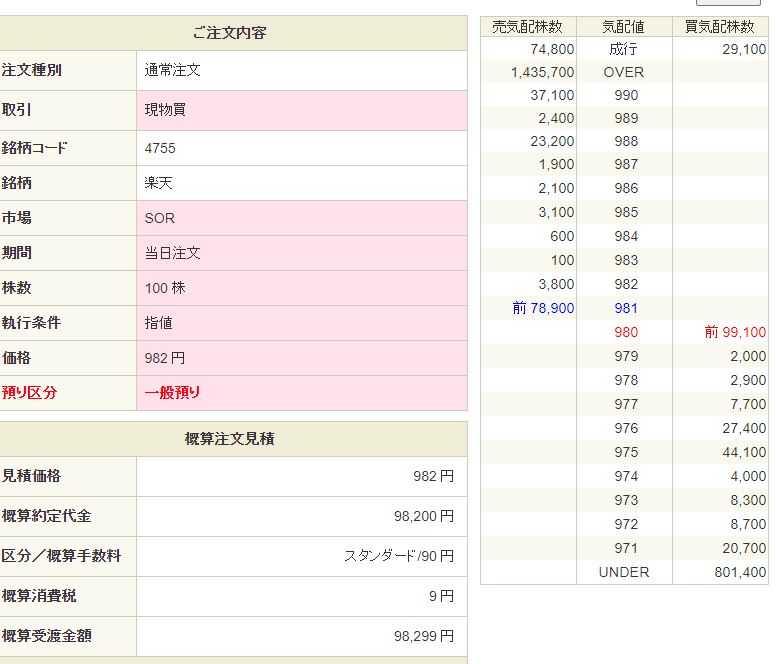Click the 27,400 buy quantity
This screenshot has height=664, width=776.
coord(744,428)
